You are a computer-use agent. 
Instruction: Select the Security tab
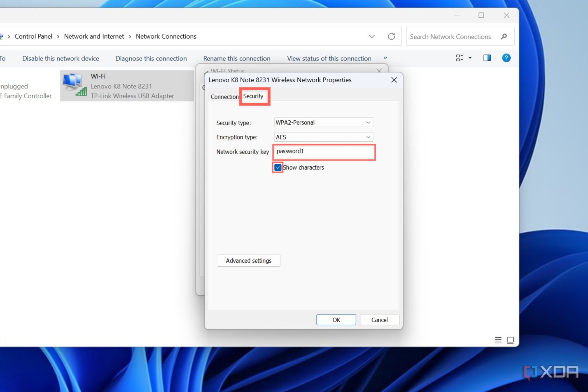253,96
